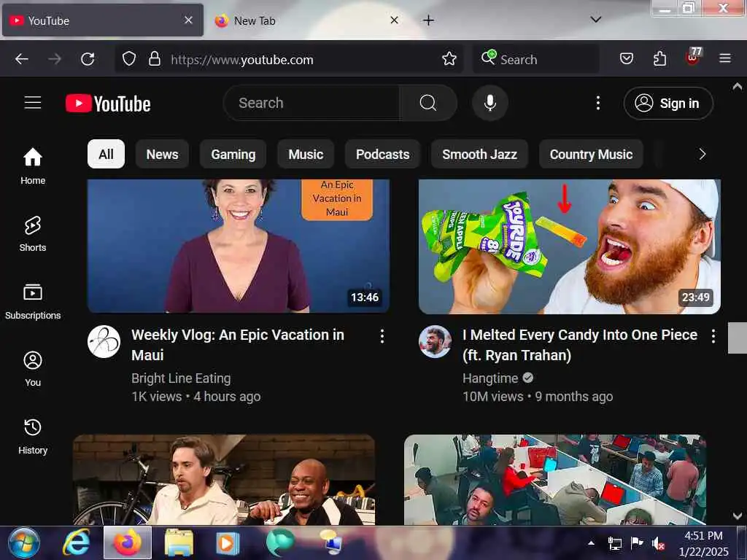Click the Hangtime channel avatar

(435, 342)
